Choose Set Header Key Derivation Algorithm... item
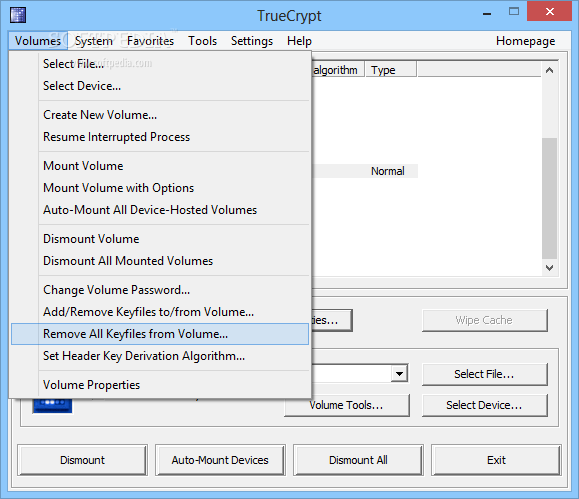 click(160, 356)
